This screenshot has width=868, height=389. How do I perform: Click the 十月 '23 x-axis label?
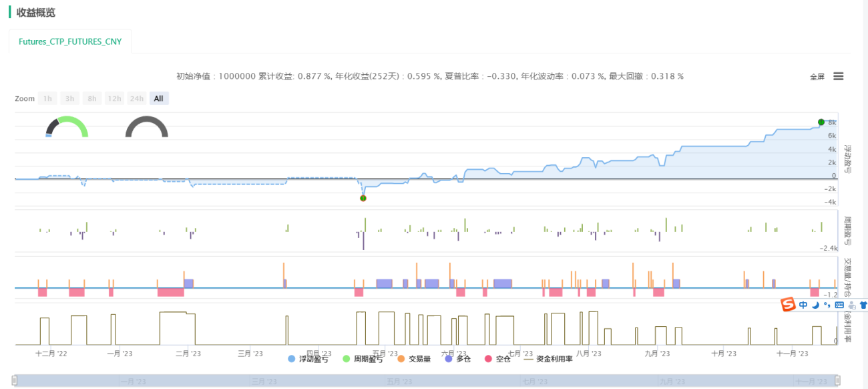click(724, 353)
